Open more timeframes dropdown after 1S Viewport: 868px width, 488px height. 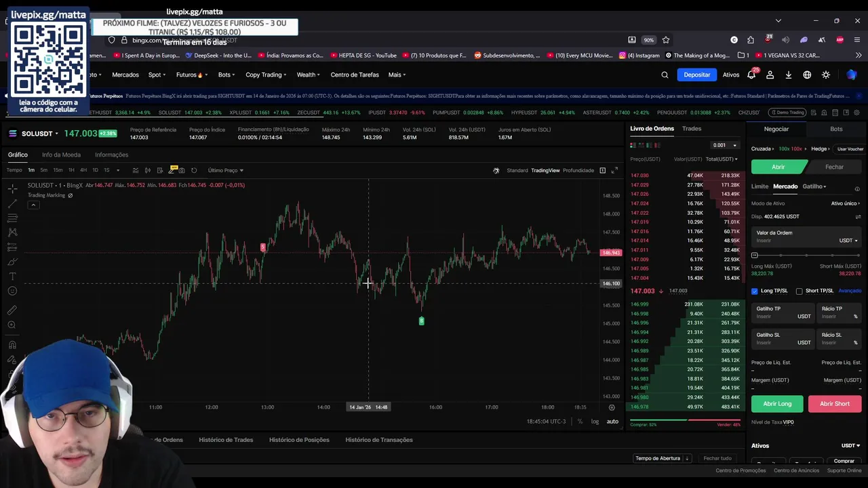[x=118, y=170]
